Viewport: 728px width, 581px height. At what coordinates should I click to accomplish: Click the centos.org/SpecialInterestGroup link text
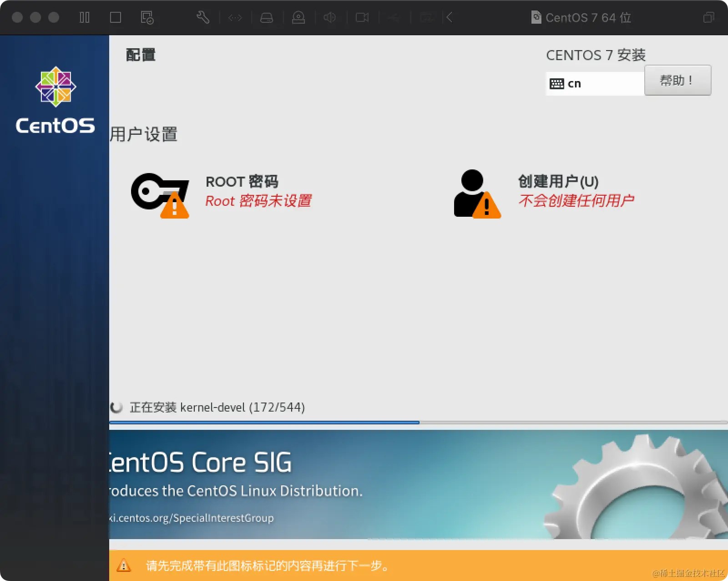[192, 518]
